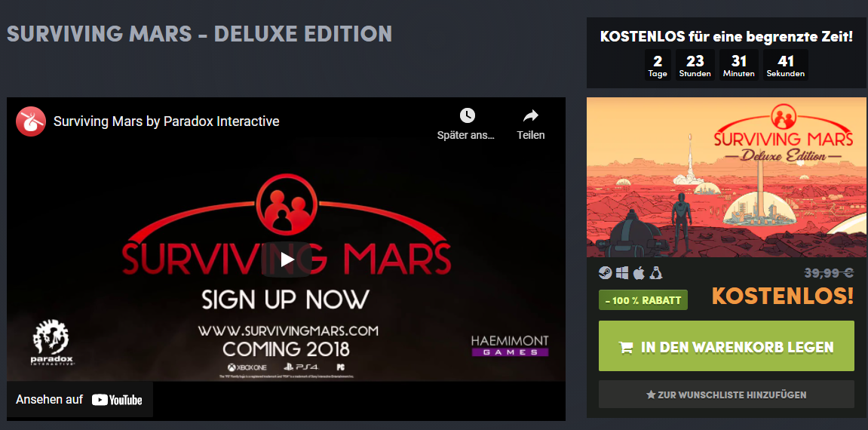The image size is (868, 430).
Task: Click the wishlist star icon
Action: click(651, 395)
